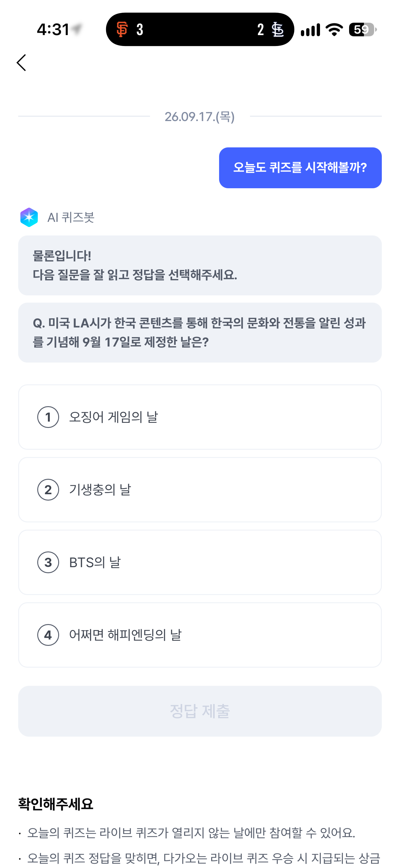Tap the quiz question message bubble

(200, 333)
